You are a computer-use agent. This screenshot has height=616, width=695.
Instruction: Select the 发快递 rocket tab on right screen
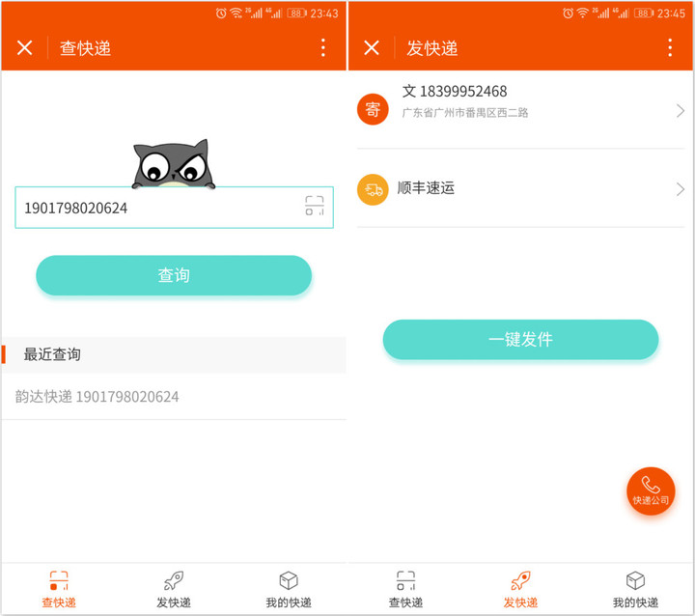[x=520, y=590]
